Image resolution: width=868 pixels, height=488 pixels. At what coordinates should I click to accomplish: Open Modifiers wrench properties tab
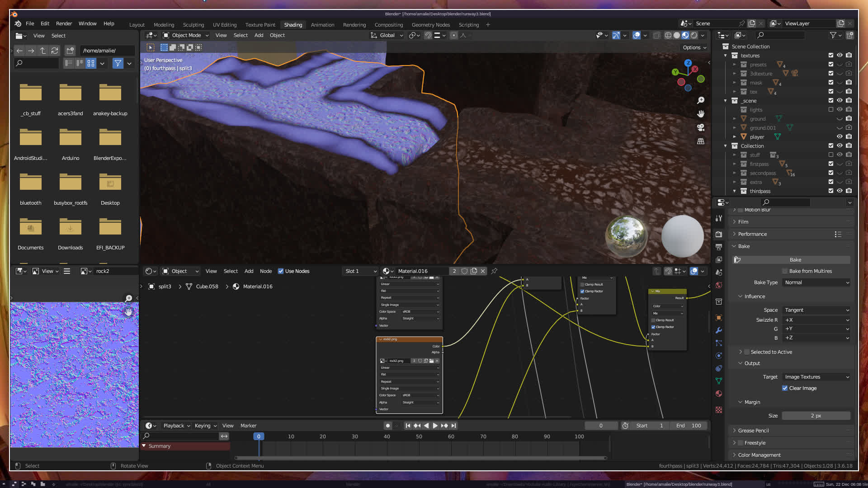coord(719,330)
